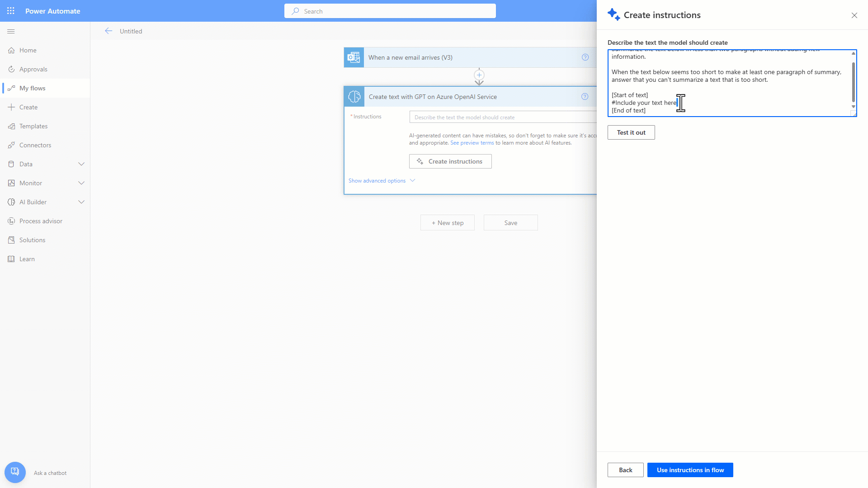
Task: Click the top Search box
Action: tap(390, 11)
